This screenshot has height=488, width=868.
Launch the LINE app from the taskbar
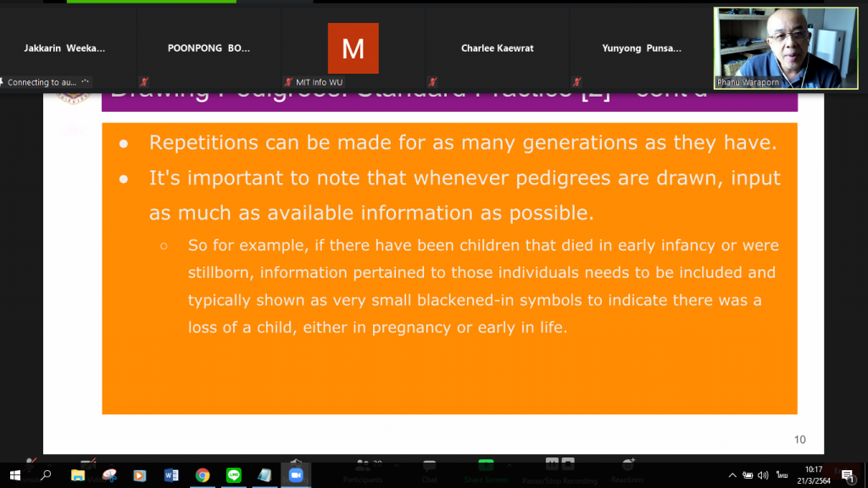pos(234,475)
